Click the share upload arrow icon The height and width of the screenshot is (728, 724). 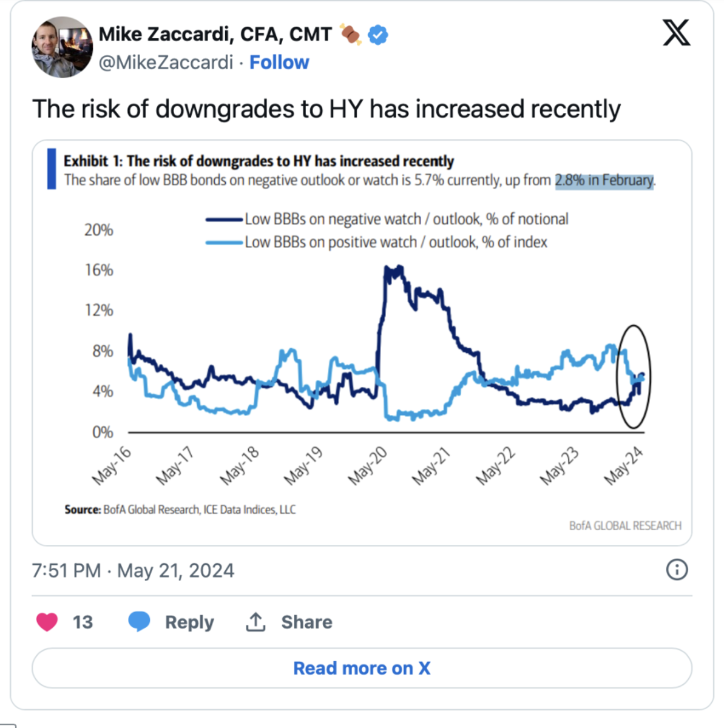point(255,622)
